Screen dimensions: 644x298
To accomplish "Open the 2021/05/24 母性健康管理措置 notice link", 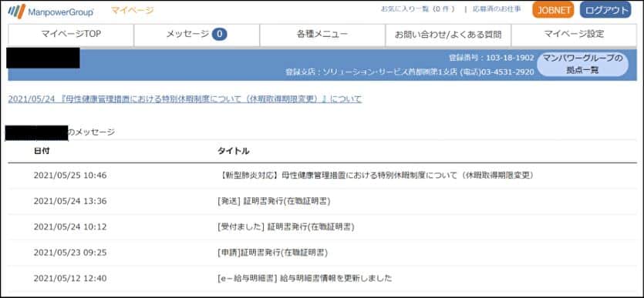I will 185,99.
